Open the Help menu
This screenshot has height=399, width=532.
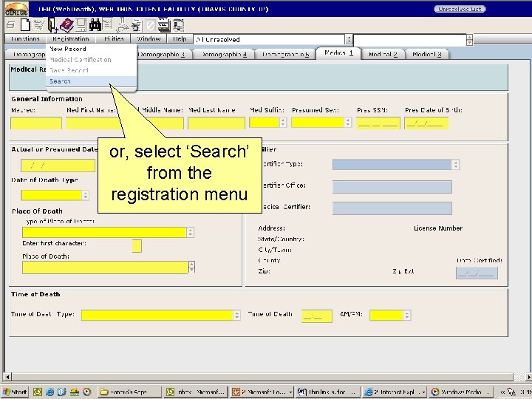[x=180, y=38]
